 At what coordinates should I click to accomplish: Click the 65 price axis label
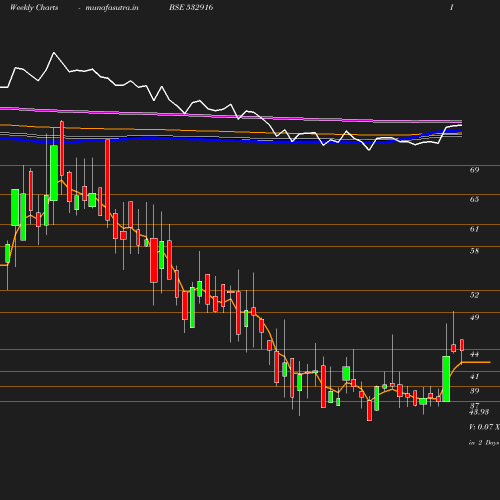click(x=474, y=199)
